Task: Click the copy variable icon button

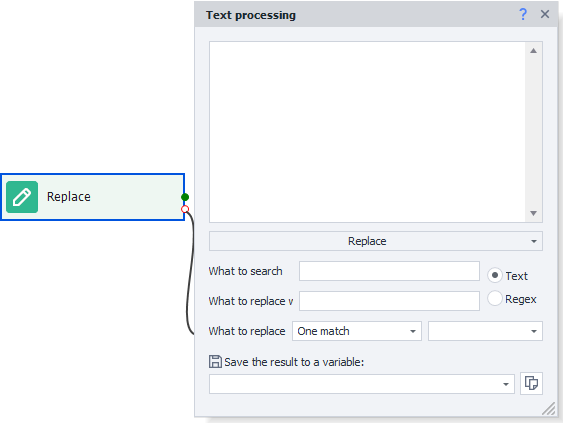Action: pos(531,383)
